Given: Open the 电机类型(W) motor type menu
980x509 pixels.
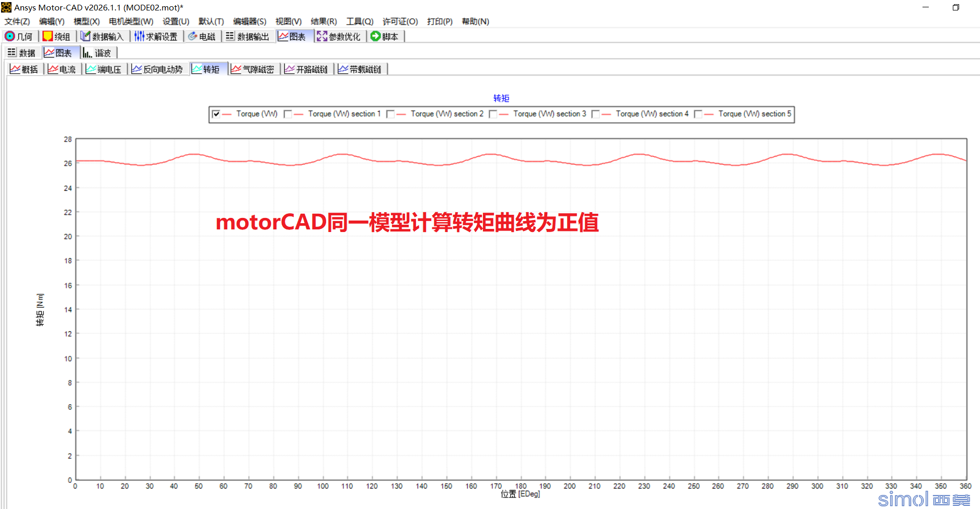Looking at the screenshot, I should click(131, 21).
